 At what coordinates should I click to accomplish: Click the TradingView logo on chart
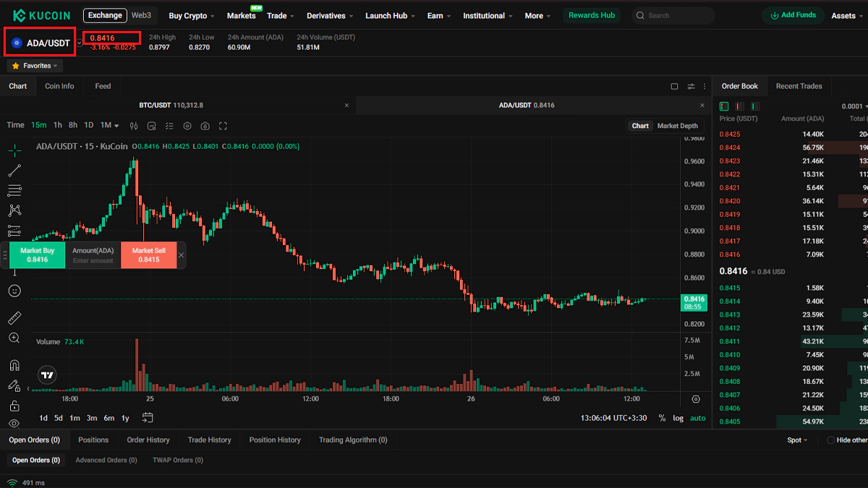click(47, 375)
